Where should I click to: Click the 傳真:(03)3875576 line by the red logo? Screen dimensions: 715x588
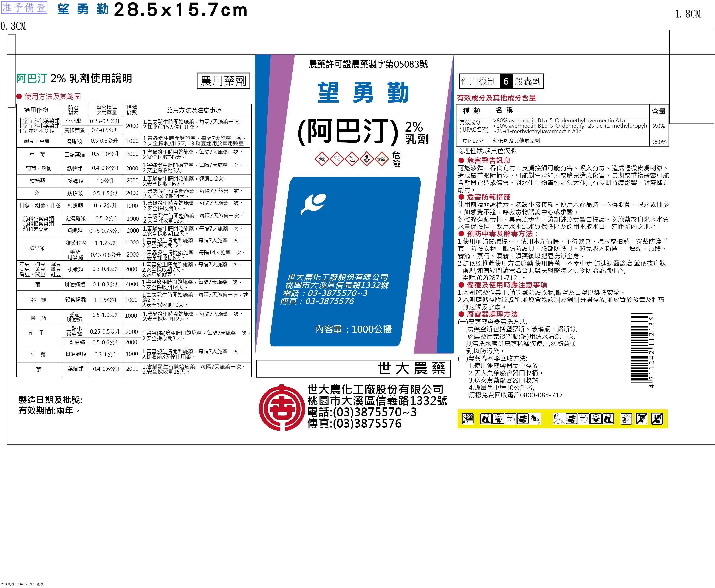coord(354,423)
